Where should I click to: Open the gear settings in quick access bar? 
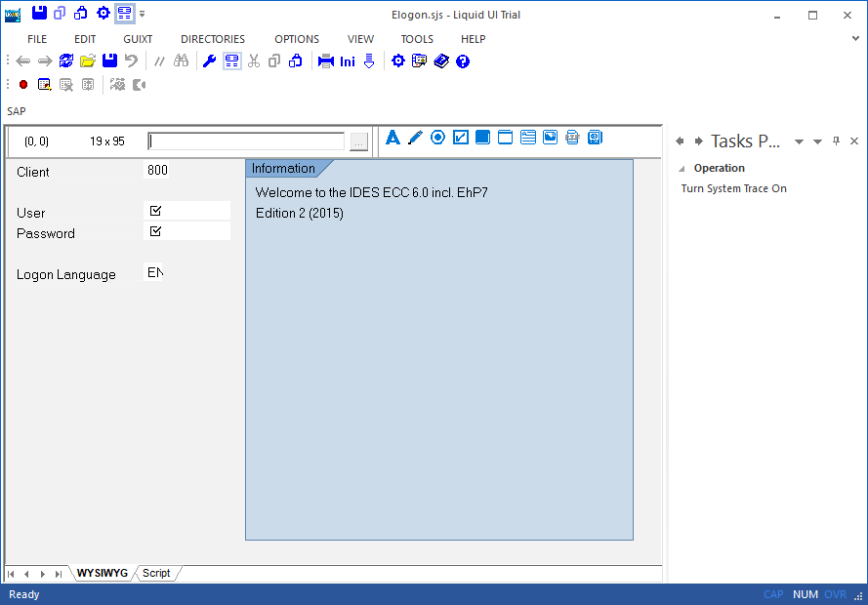click(103, 13)
